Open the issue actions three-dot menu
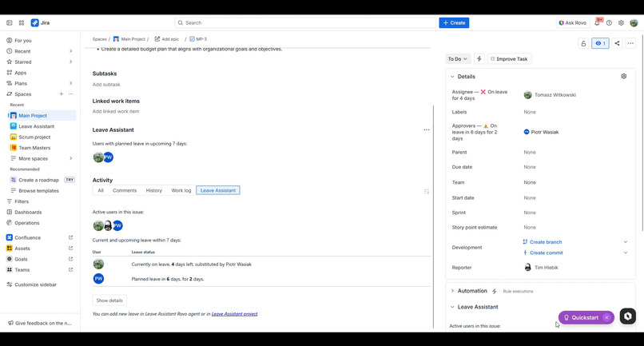Screen dimensions: 644x346 coord(630,43)
